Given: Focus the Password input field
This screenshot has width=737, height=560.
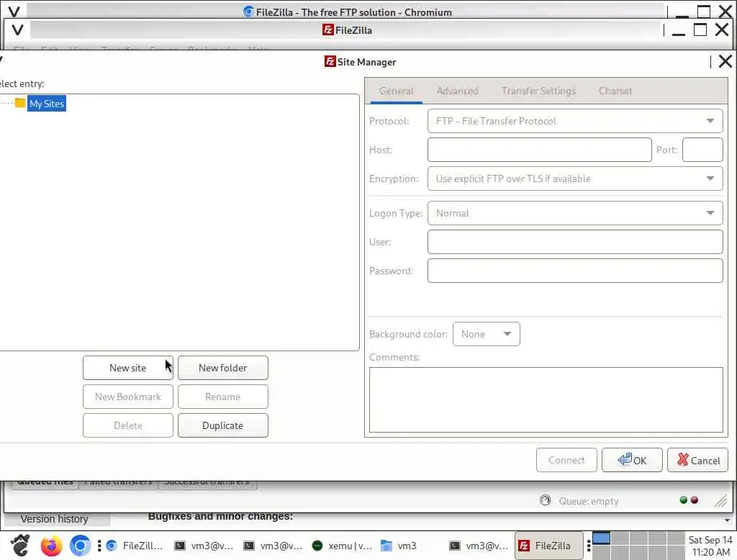Looking at the screenshot, I should pyautogui.click(x=575, y=271).
